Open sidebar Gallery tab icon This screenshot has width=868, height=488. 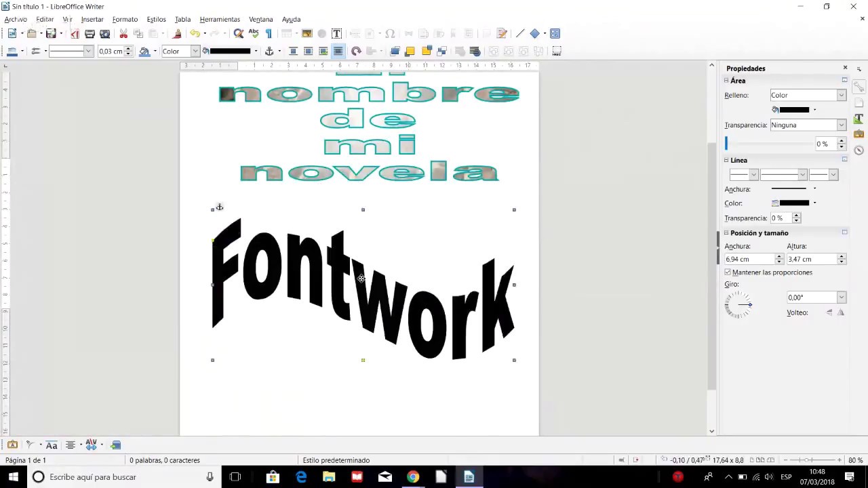coord(859,134)
